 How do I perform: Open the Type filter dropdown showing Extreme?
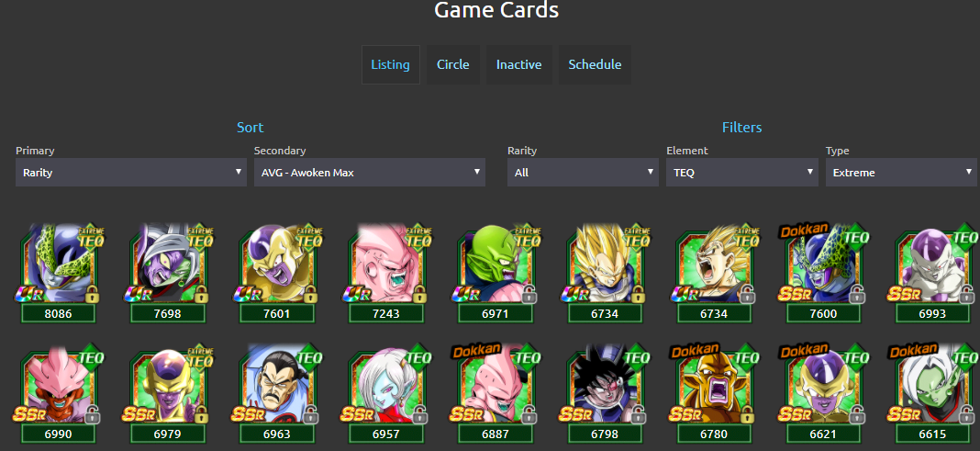[900, 172]
